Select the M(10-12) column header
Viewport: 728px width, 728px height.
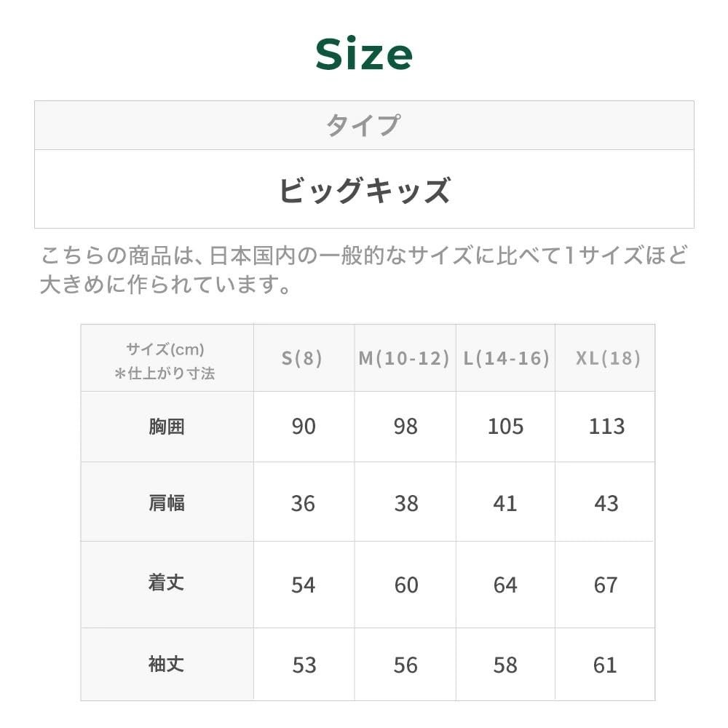405,358
